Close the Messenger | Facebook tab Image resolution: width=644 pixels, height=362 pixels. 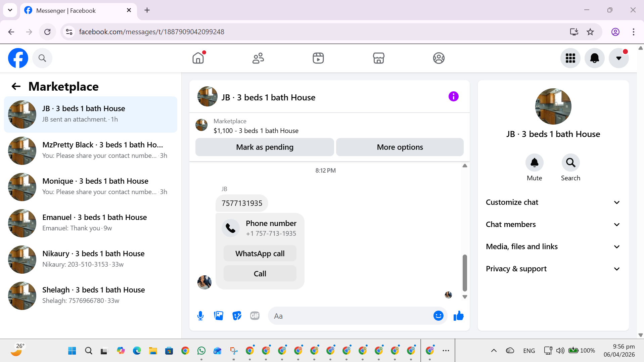[x=129, y=10]
